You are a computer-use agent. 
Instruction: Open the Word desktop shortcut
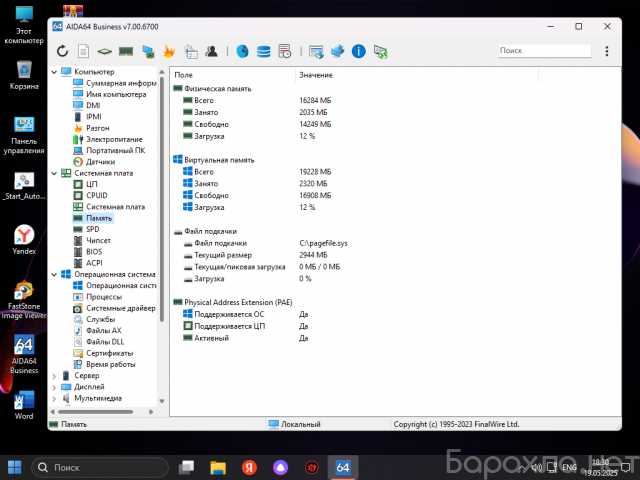tap(24, 405)
